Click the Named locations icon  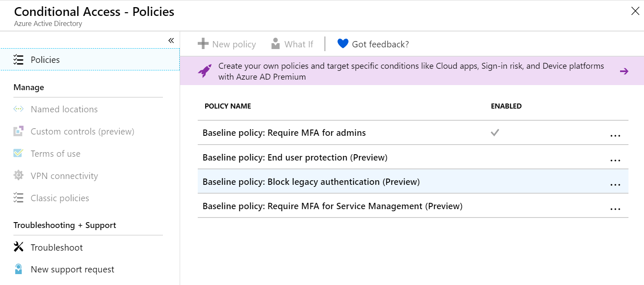[18, 109]
